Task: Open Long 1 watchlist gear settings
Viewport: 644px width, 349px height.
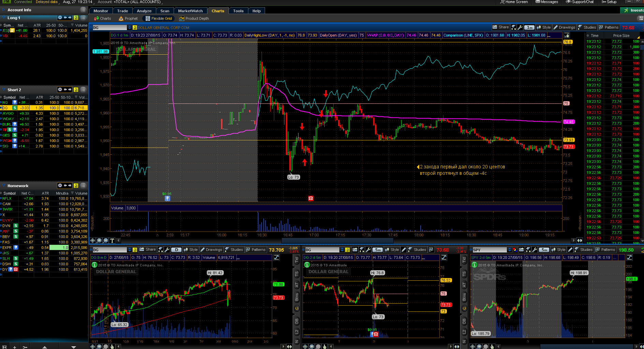Action: [60, 17]
